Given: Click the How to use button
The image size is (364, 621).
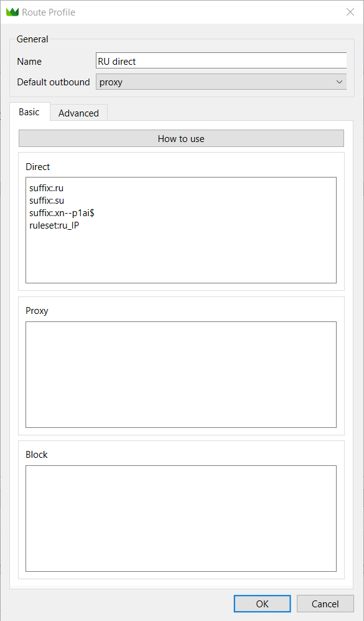Looking at the screenshot, I should (x=181, y=139).
